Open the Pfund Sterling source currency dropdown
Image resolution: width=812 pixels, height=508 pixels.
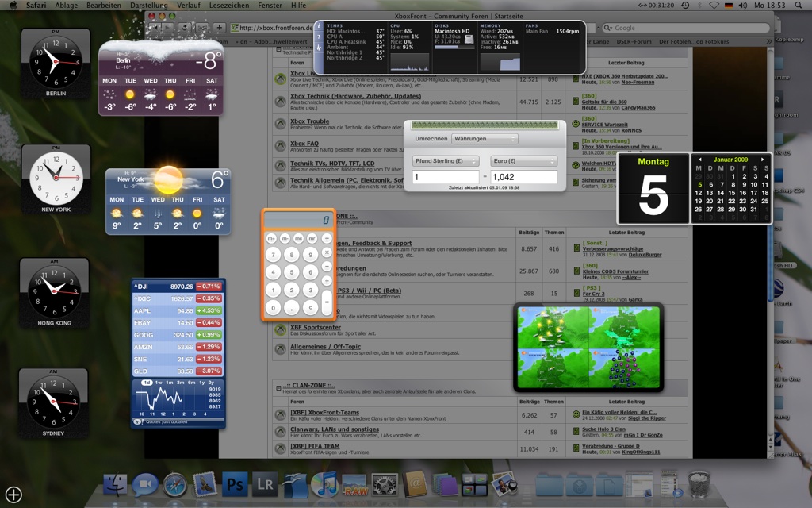[x=446, y=160]
